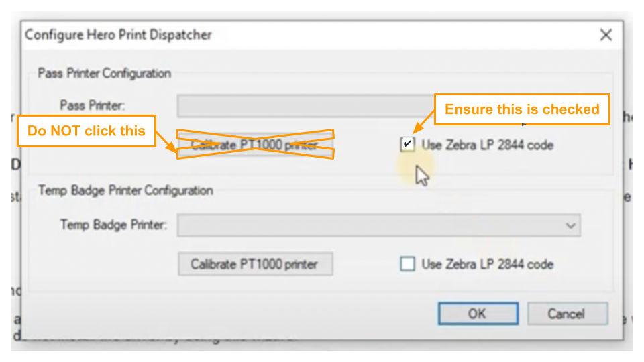Click the 'Temp Badge Printer Configuration' group heading
Viewport: 644px width, 362px height.
click(x=125, y=190)
